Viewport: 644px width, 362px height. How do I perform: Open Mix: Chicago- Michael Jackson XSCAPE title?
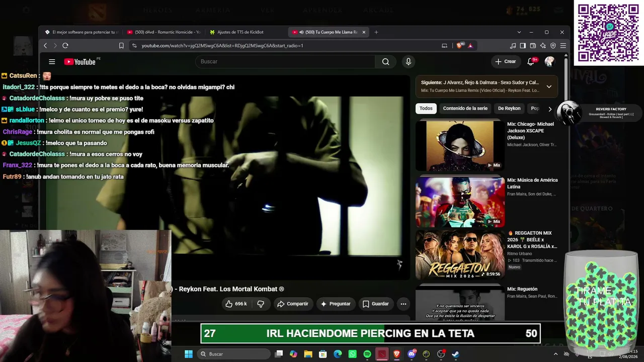(531, 131)
